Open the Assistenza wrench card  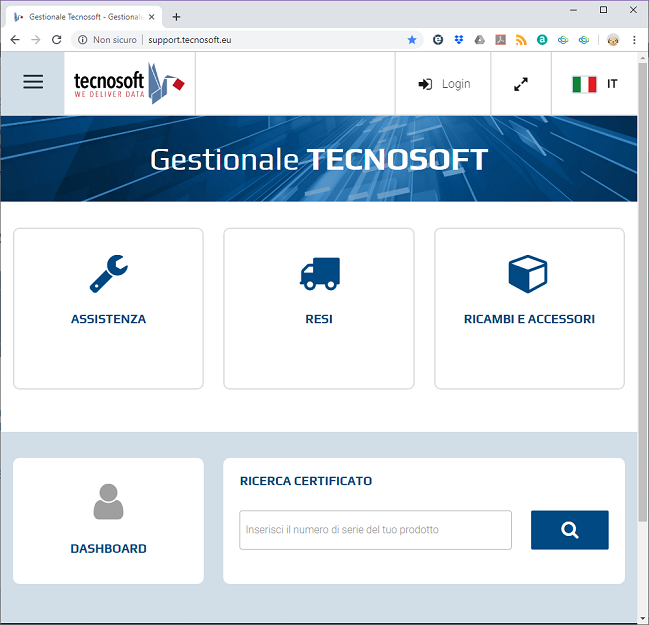108,308
